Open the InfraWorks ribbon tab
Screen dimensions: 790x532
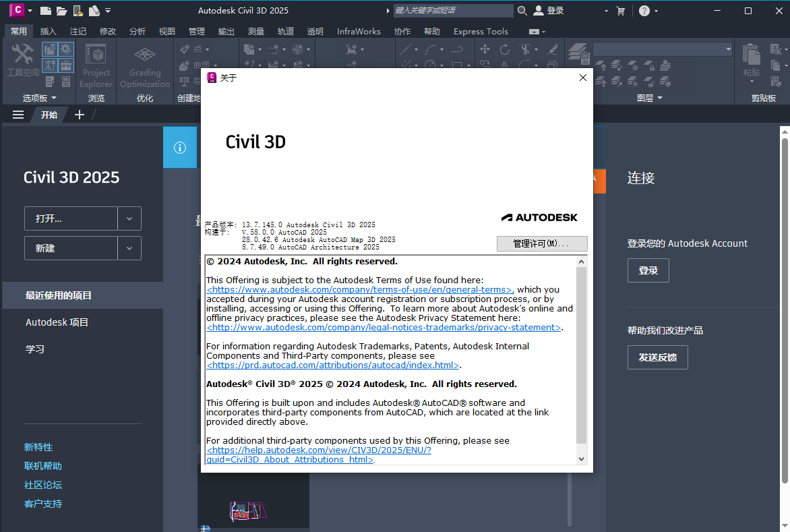coord(359,31)
